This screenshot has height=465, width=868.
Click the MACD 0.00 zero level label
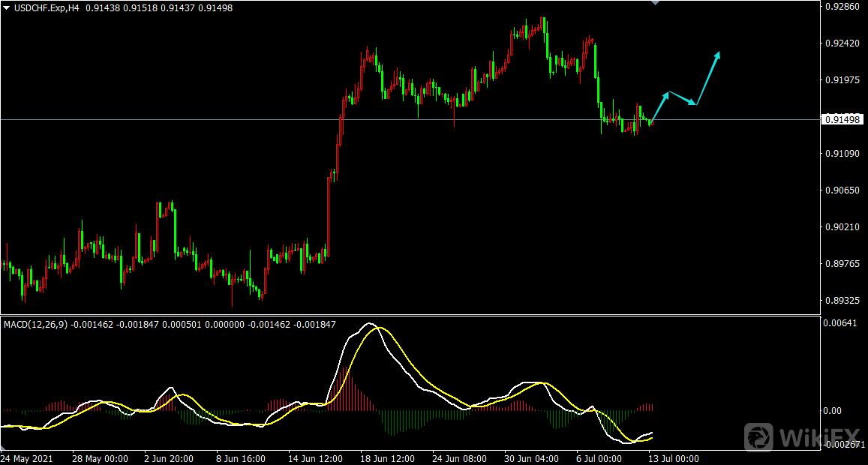click(x=833, y=411)
